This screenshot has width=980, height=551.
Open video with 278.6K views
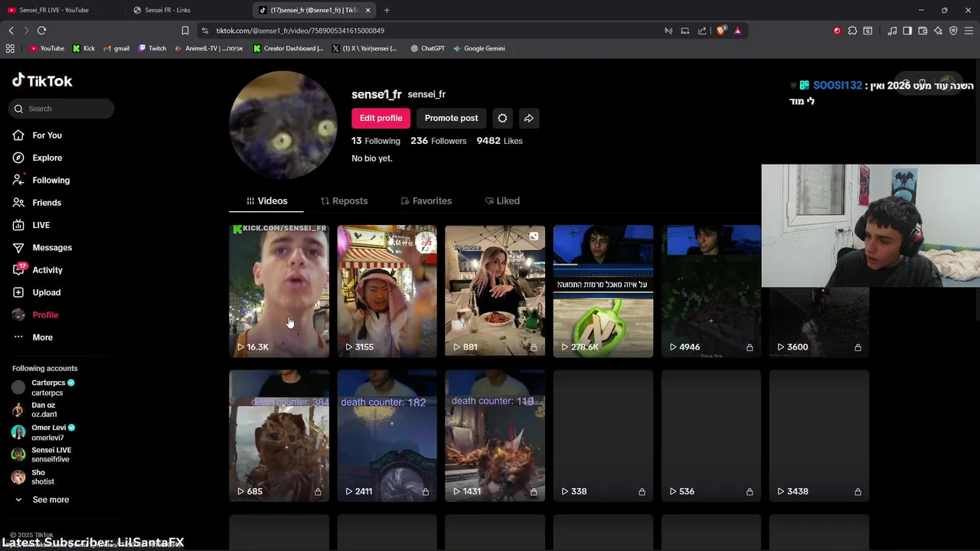click(603, 291)
